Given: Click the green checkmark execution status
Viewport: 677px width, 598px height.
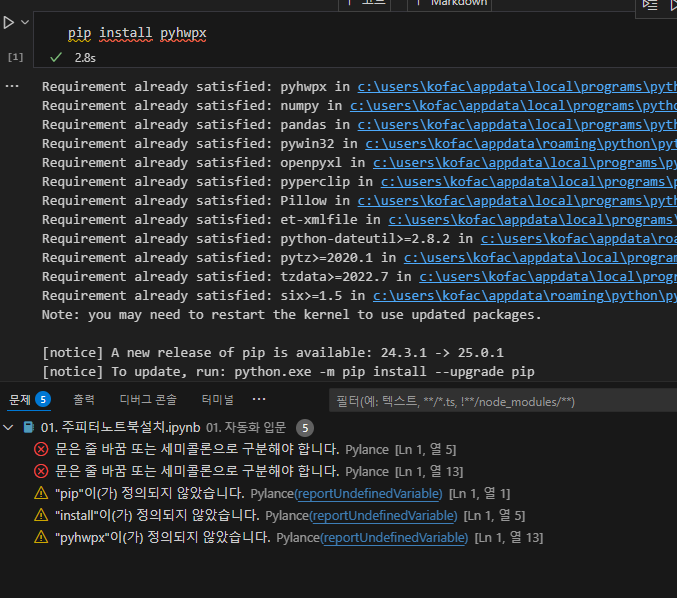Looking at the screenshot, I should tap(56, 57).
